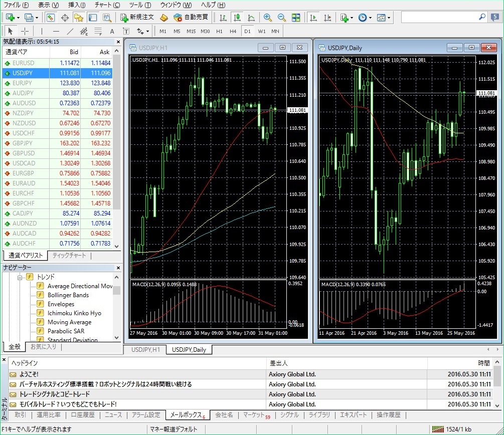Switch chart to bar chart icon
504x435 pixels.
(x=223, y=18)
